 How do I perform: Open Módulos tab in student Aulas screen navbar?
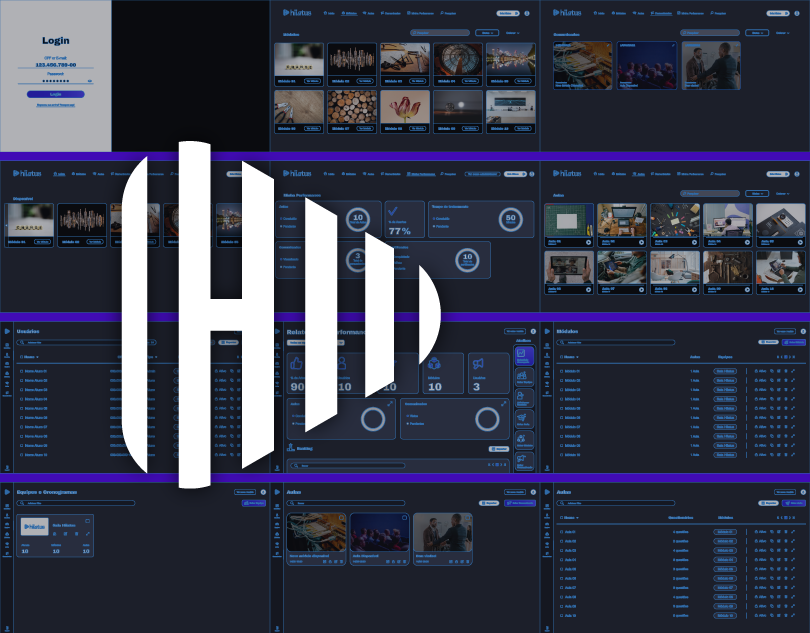point(618,174)
